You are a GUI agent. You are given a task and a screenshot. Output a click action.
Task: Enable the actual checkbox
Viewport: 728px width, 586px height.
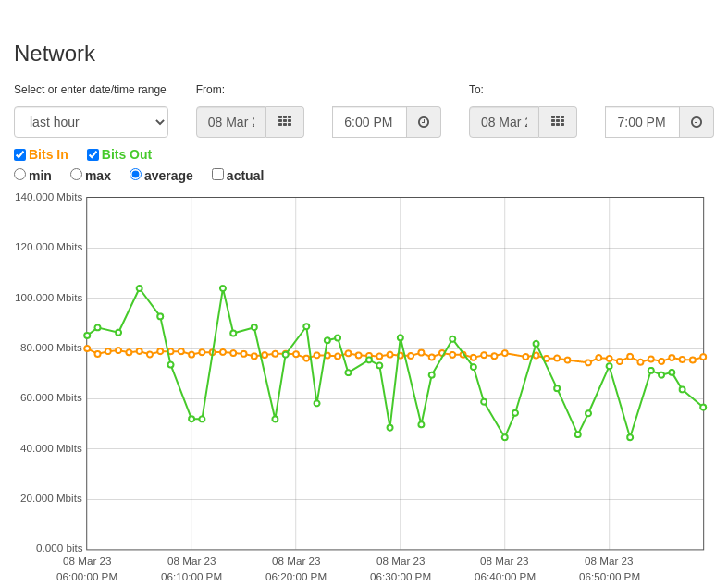coord(217,175)
